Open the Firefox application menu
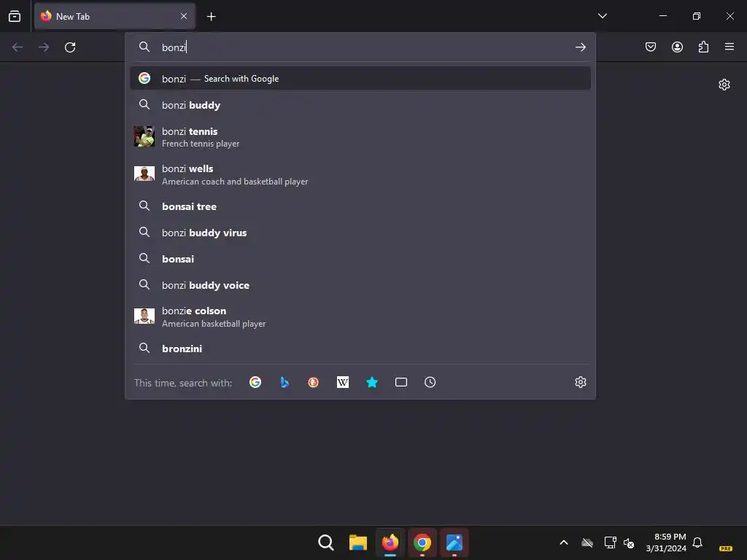The image size is (747, 560). 729,47
